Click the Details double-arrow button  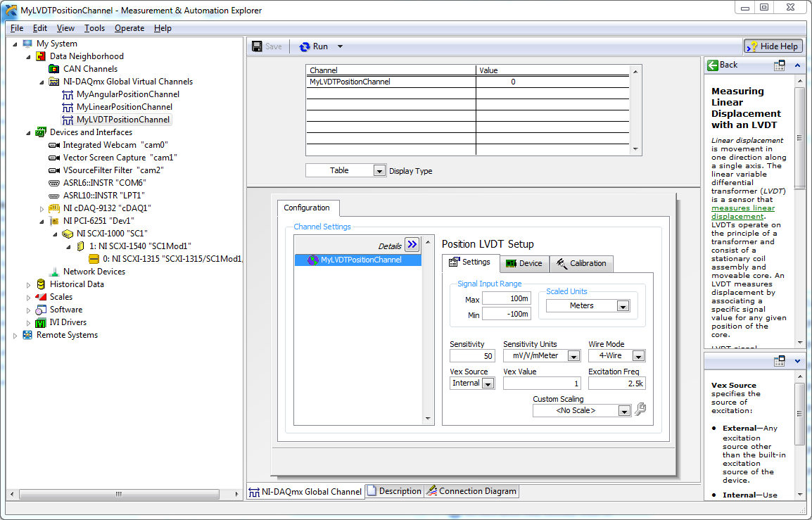(x=412, y=244)
